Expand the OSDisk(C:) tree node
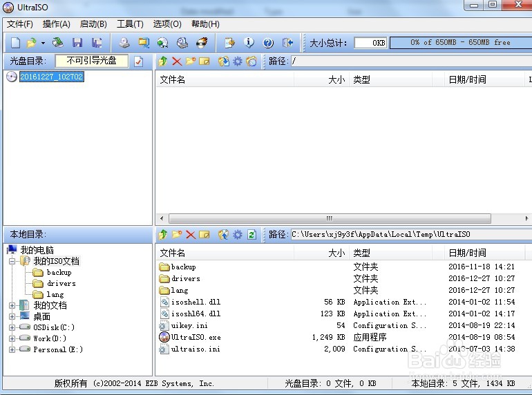 click(12, 327)
